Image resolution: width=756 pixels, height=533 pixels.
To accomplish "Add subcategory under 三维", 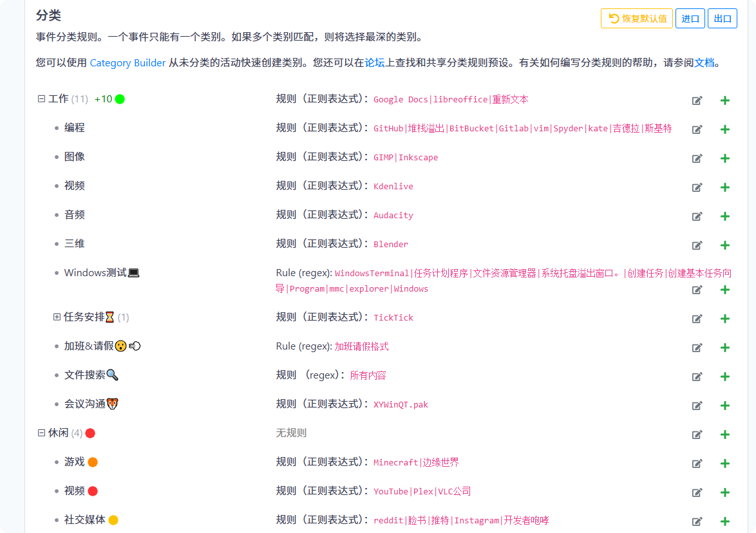I will 724,245.
